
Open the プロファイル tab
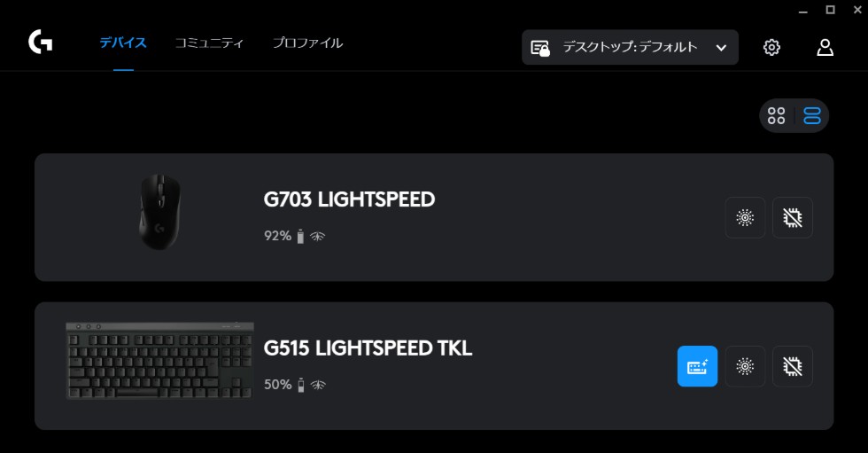[x=307, y=43]
